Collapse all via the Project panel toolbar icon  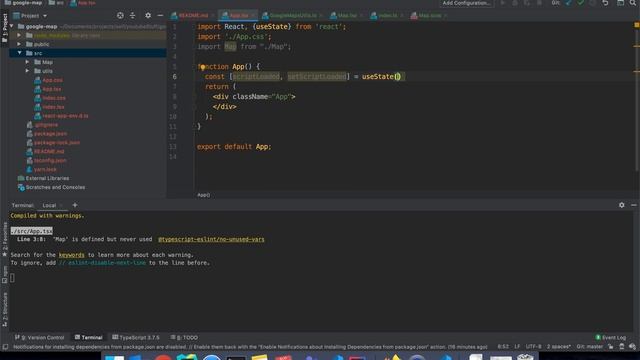pyautogui.click(x=133, y=16)
